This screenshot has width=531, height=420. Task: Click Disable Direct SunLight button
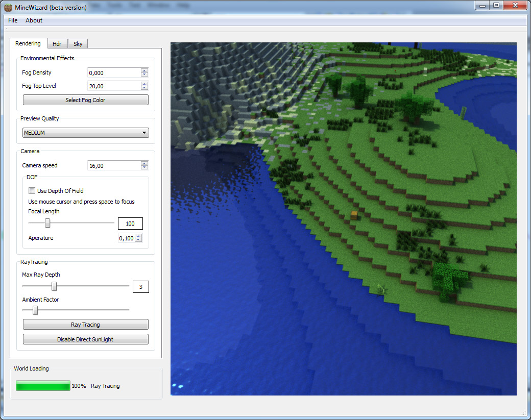tap(85, 339)
